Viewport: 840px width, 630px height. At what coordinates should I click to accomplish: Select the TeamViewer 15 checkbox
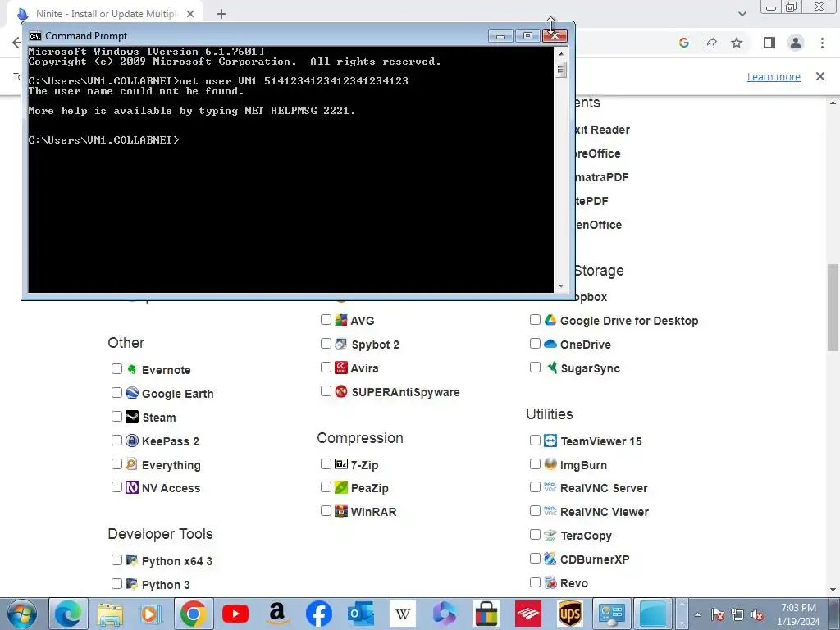tap(535, 441)
